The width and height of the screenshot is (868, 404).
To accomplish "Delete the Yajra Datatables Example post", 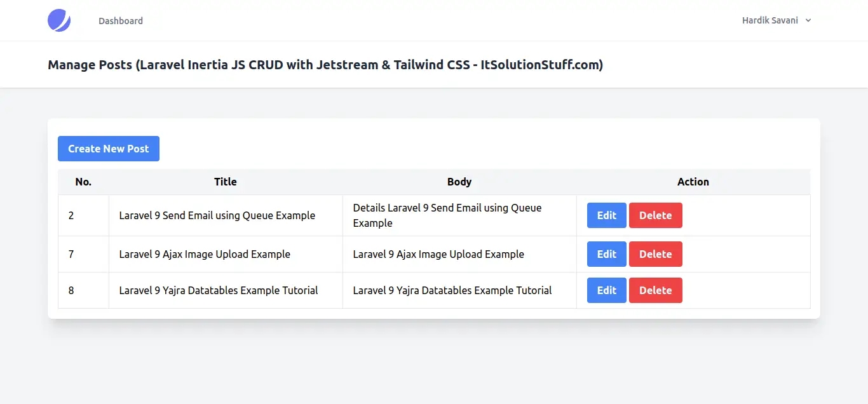I will click(x=655, y=290).
